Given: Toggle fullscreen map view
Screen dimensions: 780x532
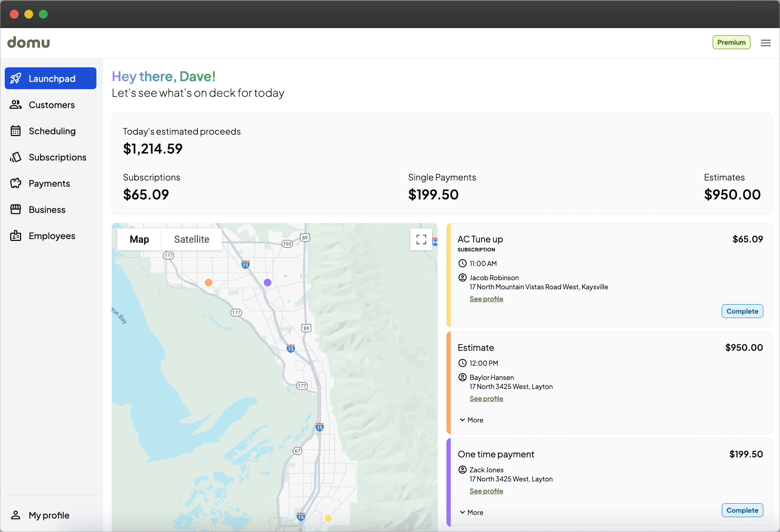Looking at the screenshot, I should tap(421, 239).
